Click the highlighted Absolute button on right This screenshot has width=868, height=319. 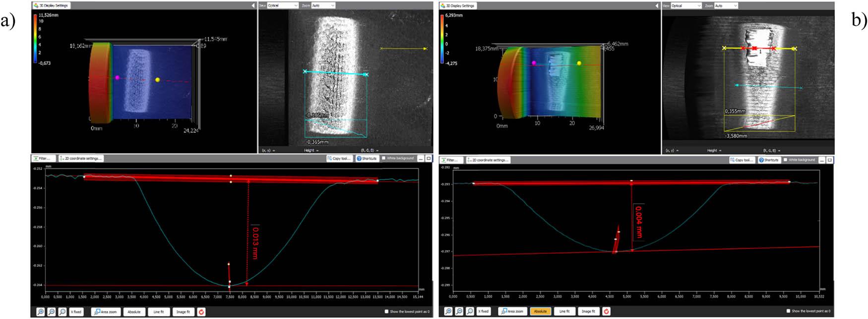click(x=540, y=311)
